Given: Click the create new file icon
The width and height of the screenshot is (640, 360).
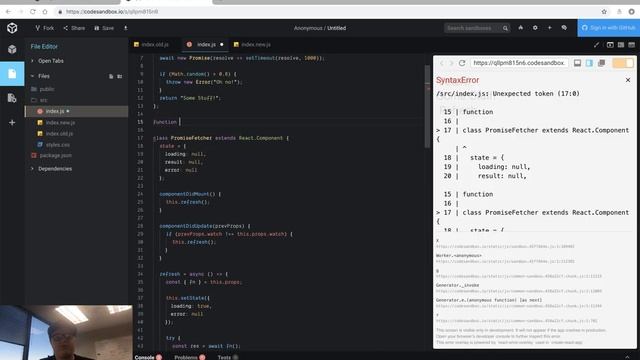Looking at the screenshot, I should click(x=111, y=76).
